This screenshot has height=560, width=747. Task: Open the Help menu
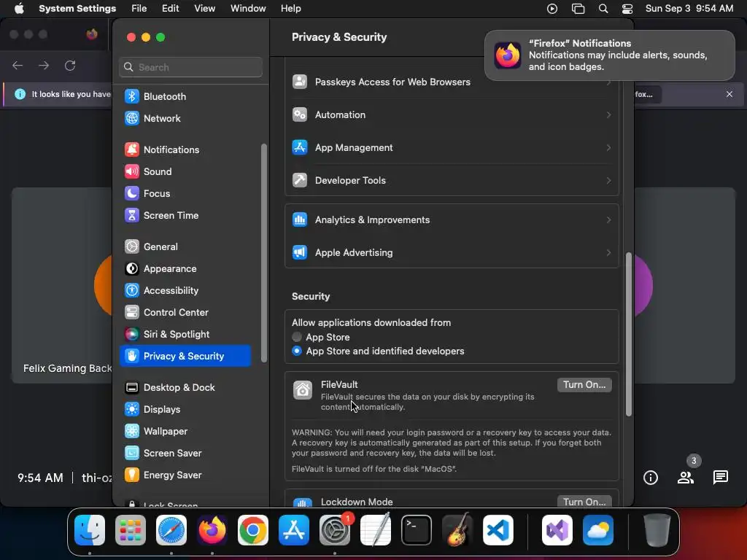coord(290,9)
